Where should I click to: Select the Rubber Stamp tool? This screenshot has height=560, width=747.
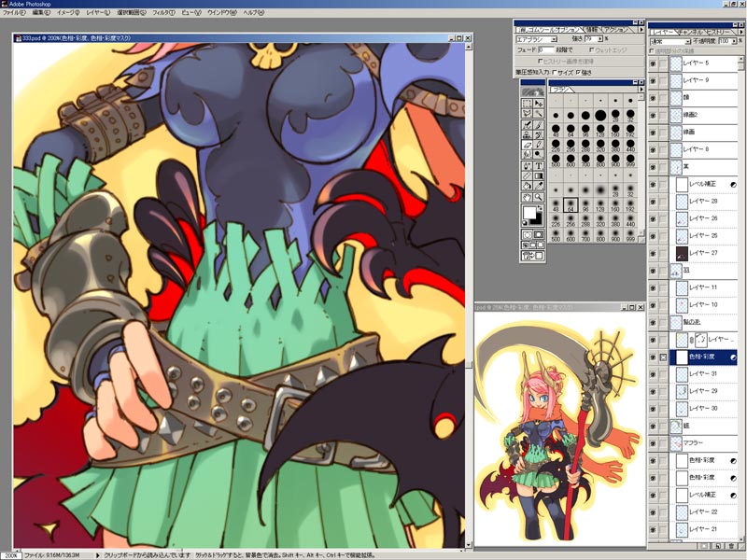click(x=527, y=134)
